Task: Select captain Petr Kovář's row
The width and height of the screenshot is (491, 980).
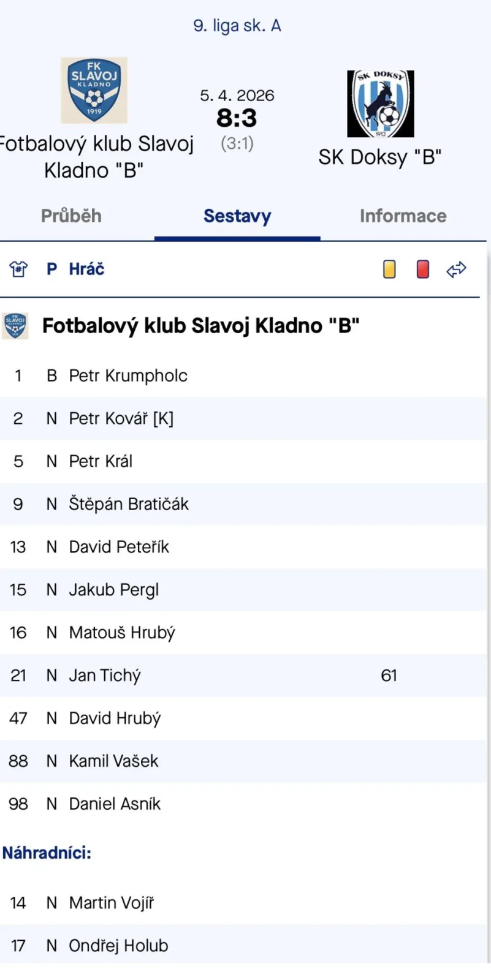Action: point(121,418)
